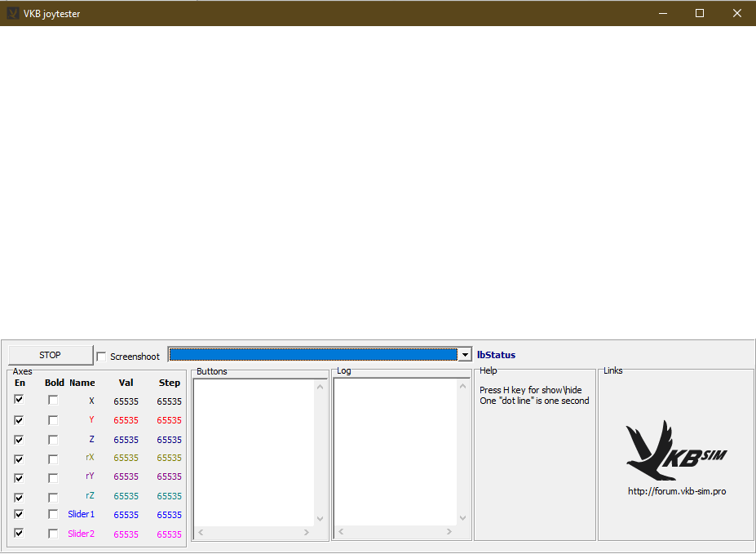Viewport: 756px width, 554px height.
Task: Enable Bold for the Slider1 axis
Action: pos(53,515)
